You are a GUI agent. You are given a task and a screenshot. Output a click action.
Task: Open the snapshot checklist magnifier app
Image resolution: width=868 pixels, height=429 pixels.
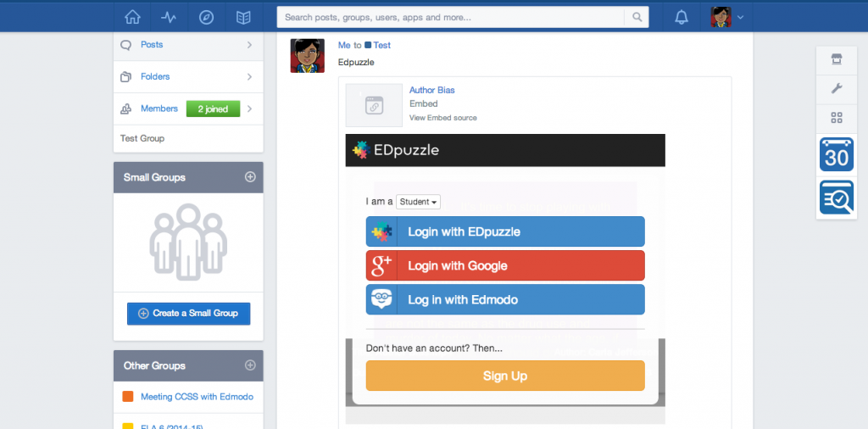pos(837,197)
